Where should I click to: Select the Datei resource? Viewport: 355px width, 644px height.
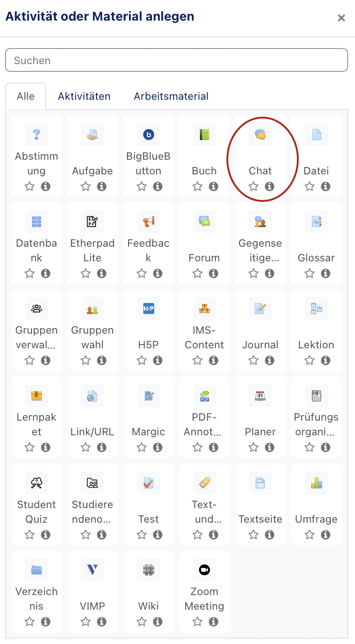(316, 135)
